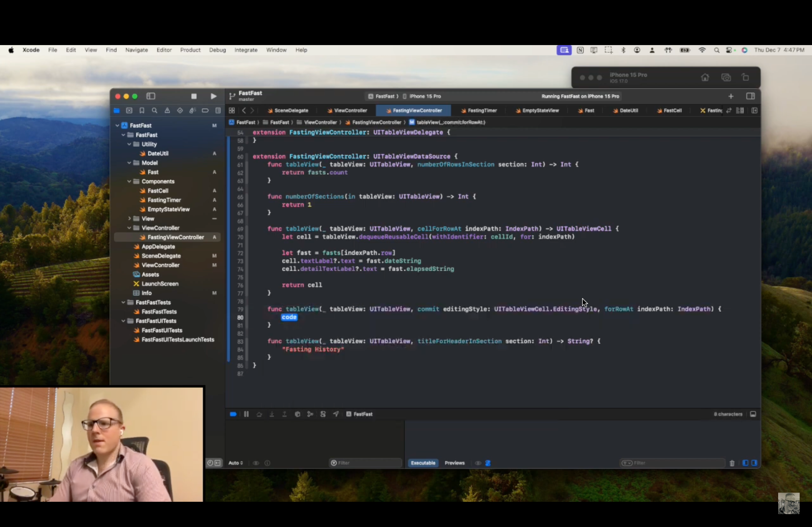Open environment overrides
The width and height of the screenshot is (812, 527).
(x=323, y=414)
